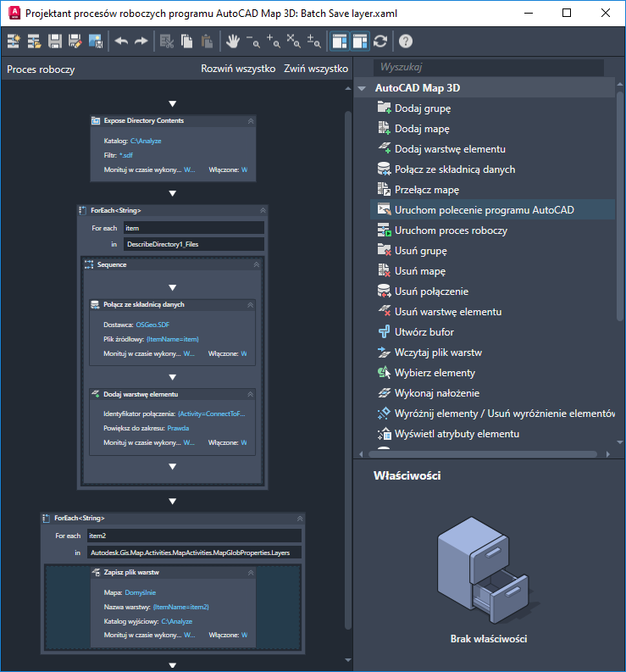Change Katalog wyjściowy C:\Analyze value
The image size is (626, 672).
coord(177,621)
